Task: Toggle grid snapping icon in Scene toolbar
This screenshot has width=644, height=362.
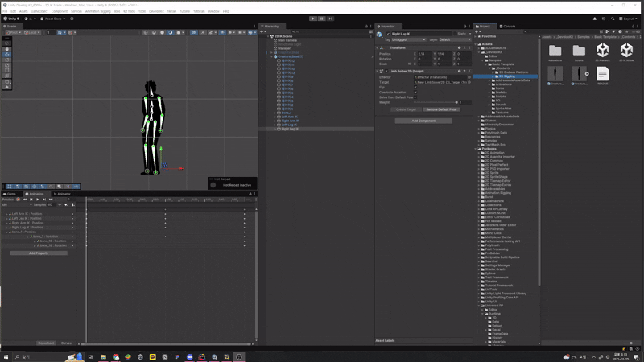Action: click(x=60, y=32)
